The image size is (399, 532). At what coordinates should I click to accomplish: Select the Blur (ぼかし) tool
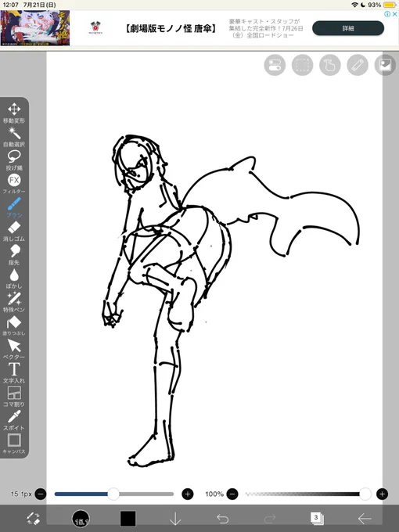(x=14, y=279)
